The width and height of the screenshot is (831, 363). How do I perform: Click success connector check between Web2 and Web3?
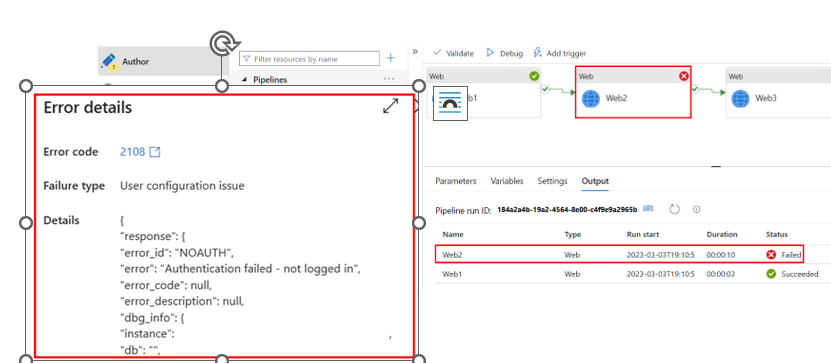tap(695, 90)
